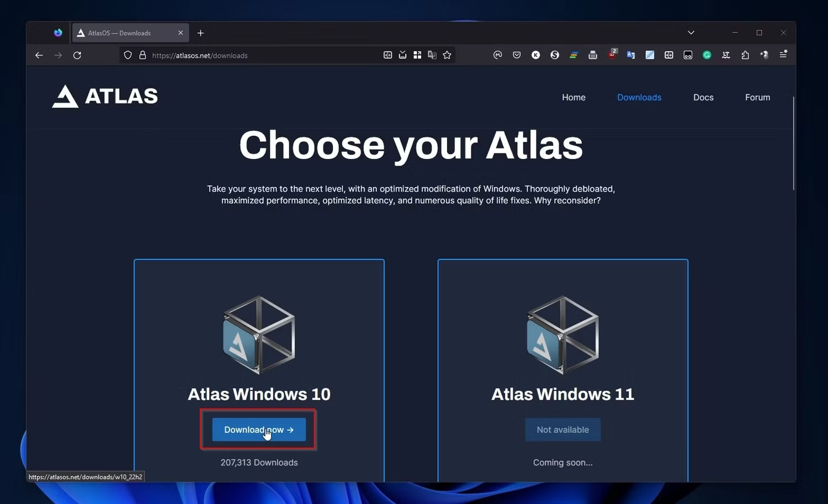Click the 'Atlas Windows 11' heading

(x=563, y=394)
